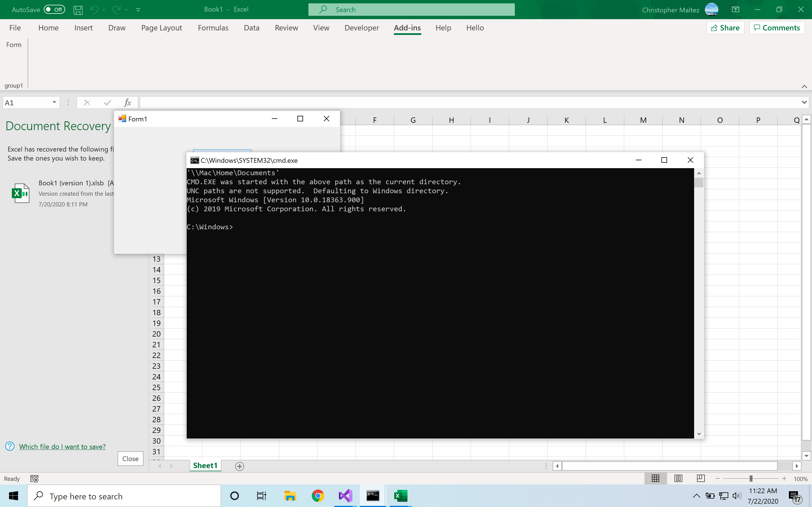Image resolution: width=812 pixels, height=507 pixels.
Task: Switch to the Formulas ribbon tab
Action: tap(213, 28)
